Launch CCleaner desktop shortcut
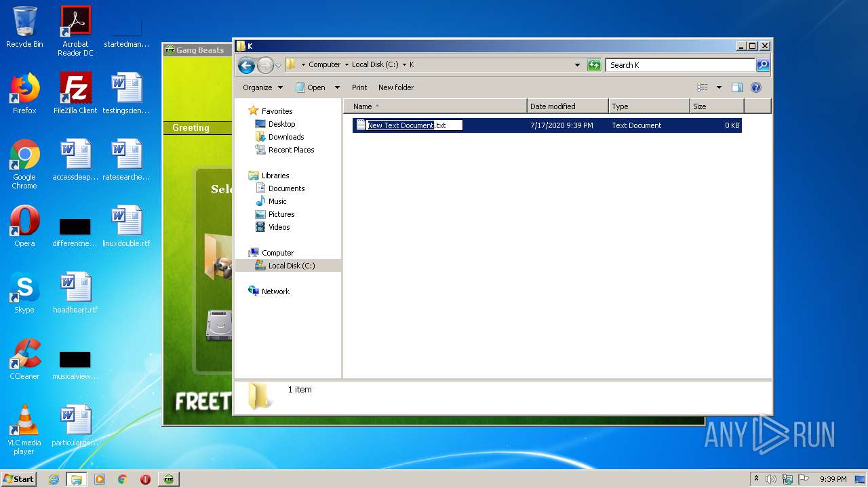The width and height of the screenshot is (868, 488). [24, 359]
